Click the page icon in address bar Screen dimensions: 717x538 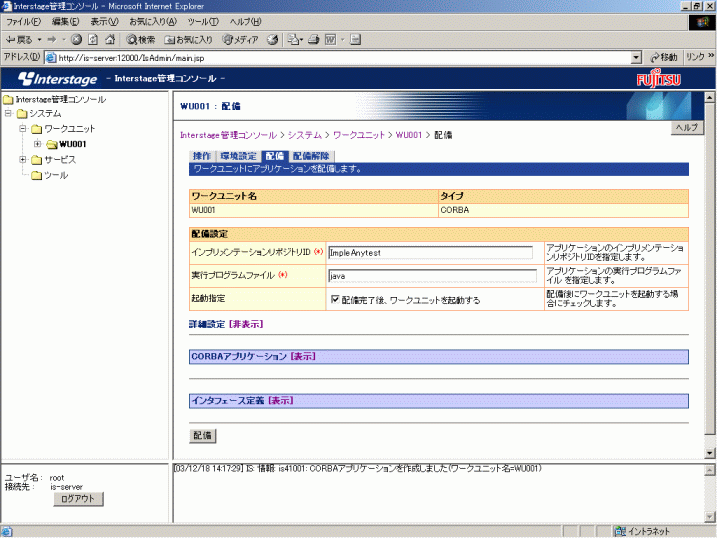click(51, 58)
